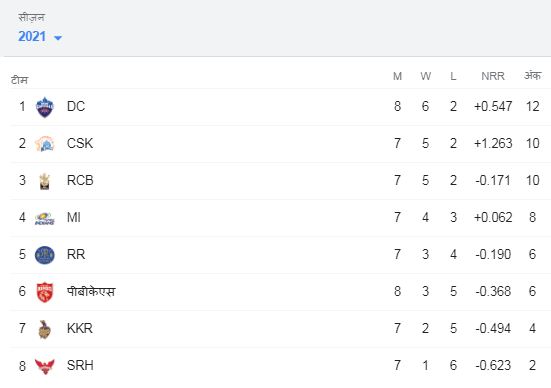The image size is (551, 388).
Task: Click the NRR column header
Action: coord(493,76)
